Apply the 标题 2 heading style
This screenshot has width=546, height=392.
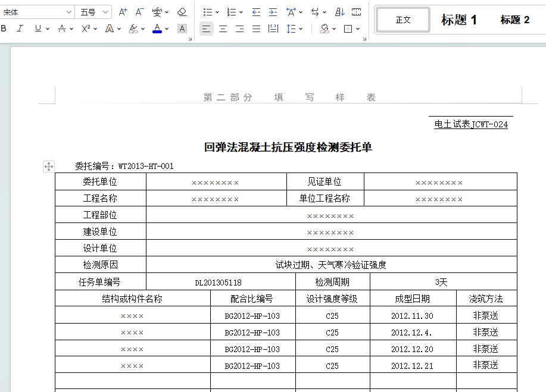click(514, 20)
